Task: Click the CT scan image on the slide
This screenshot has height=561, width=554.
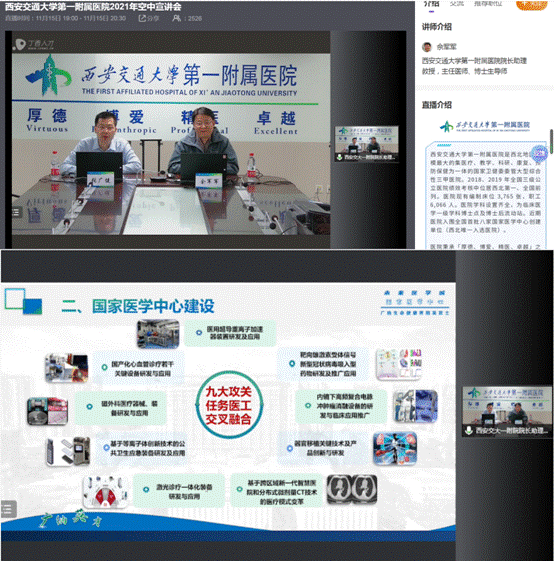Action: pyautogui.click(x=352, y=489)
